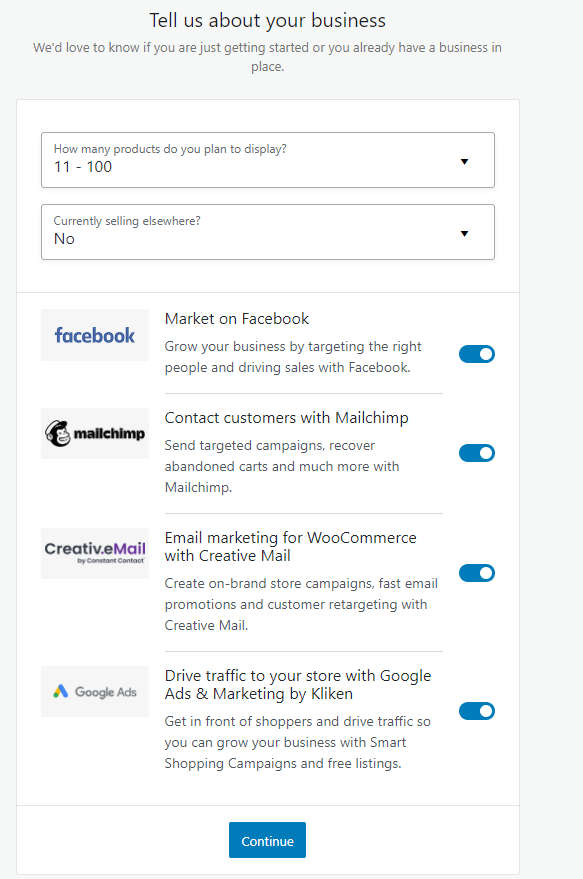Open the 'Currently selling elsewhere?' dropdown

point(267,232)
